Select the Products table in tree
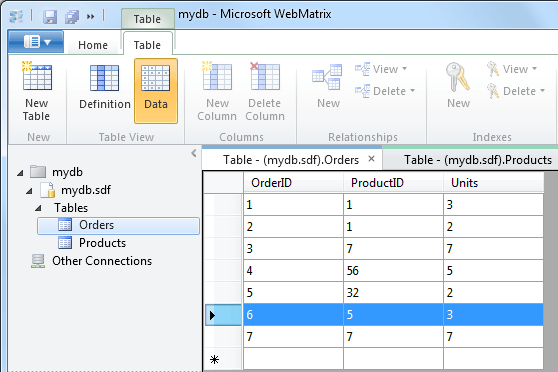This screenshot has width=558, height=372. [x=92, y=243]
